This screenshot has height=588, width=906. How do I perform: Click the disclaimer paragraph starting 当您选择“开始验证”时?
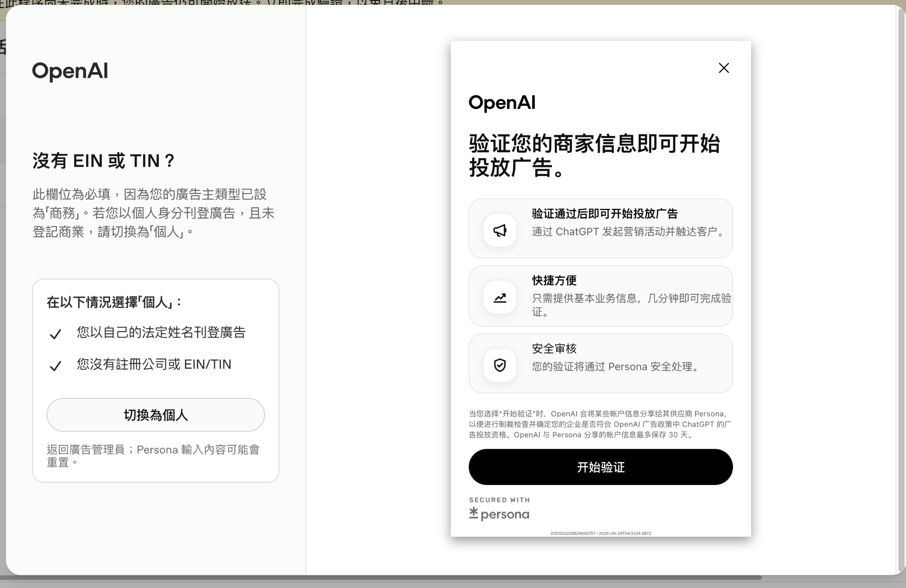600,424
